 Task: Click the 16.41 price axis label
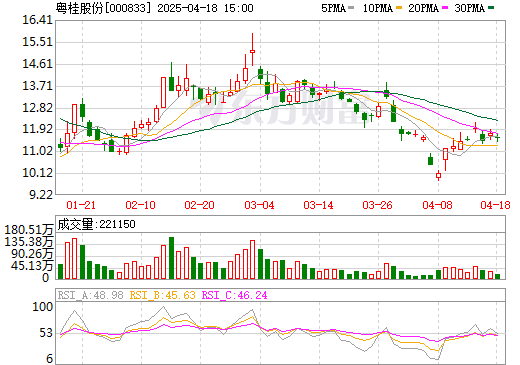click(38, 20)
